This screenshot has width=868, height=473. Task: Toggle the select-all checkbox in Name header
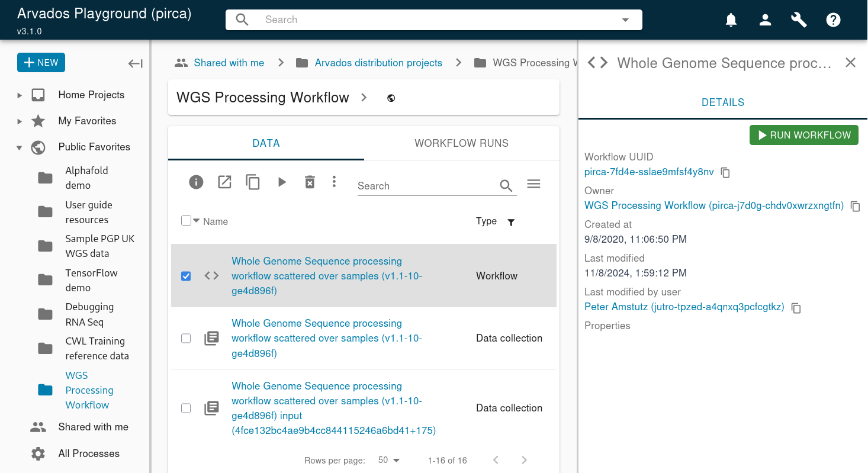[x=186, y=221]
